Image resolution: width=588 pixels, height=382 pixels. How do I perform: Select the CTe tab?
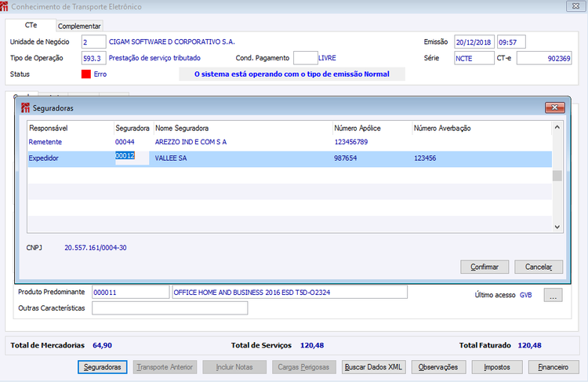tap(31, 25)
